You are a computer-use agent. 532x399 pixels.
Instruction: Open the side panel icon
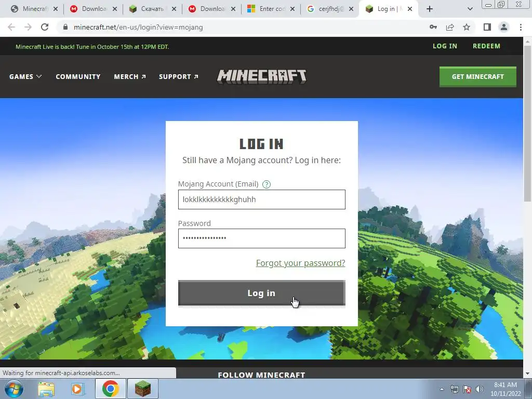click(487, 27)
